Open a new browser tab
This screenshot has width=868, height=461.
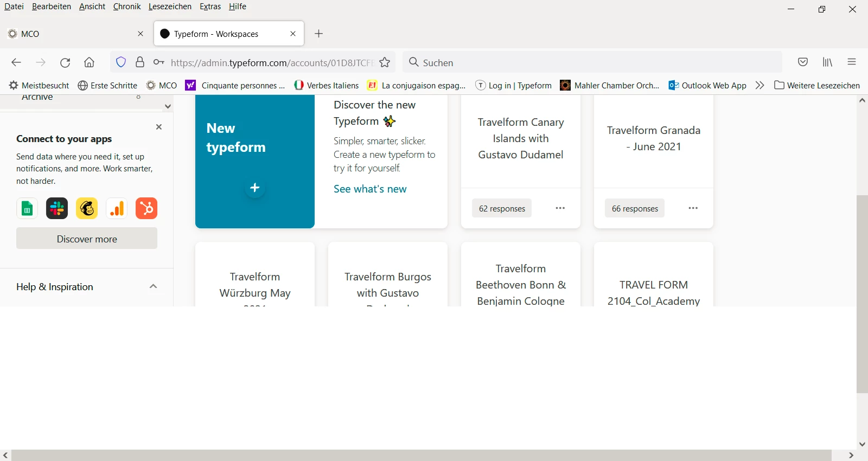coord(319,34)
